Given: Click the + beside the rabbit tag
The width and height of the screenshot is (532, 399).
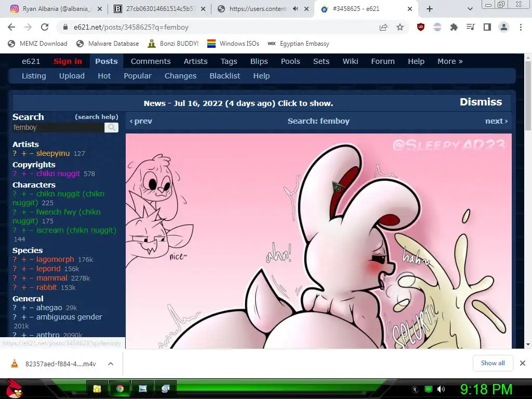Looking at the screenshot, I should click(24, 287).
